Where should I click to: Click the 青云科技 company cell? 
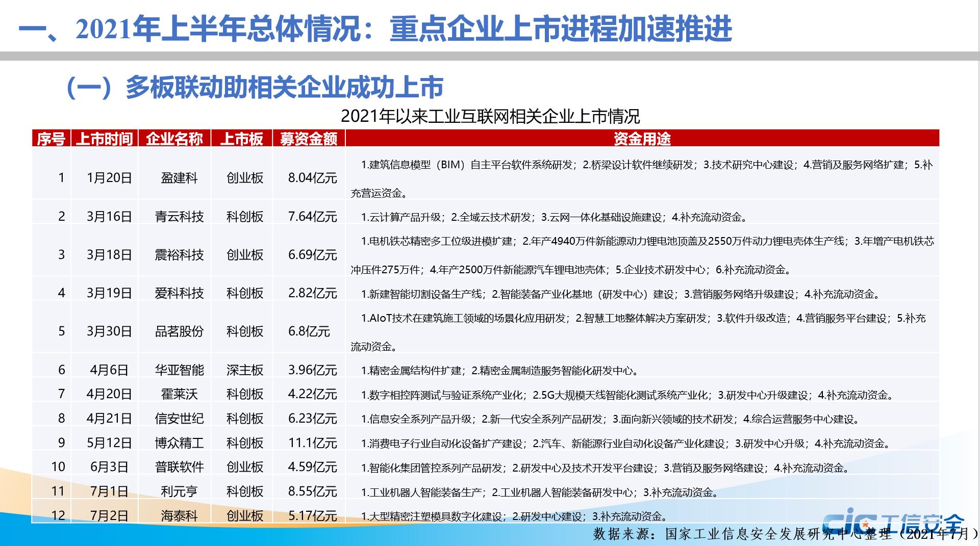click(179, 217)
